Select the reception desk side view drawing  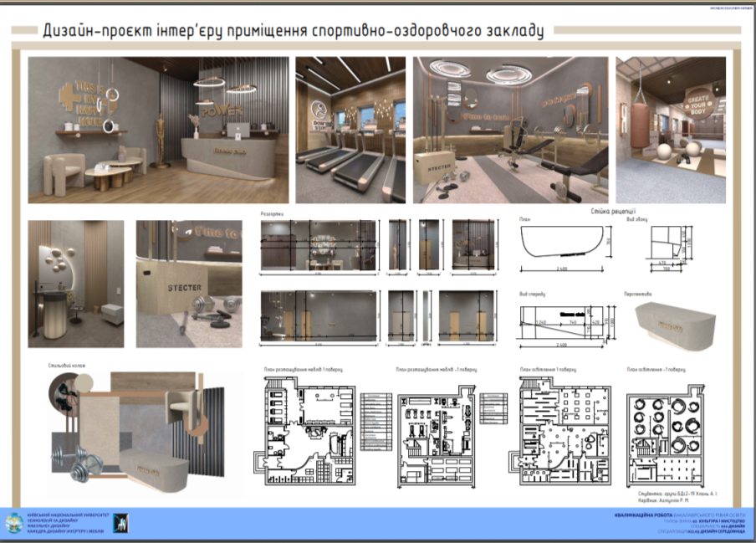tap(667, 243)
